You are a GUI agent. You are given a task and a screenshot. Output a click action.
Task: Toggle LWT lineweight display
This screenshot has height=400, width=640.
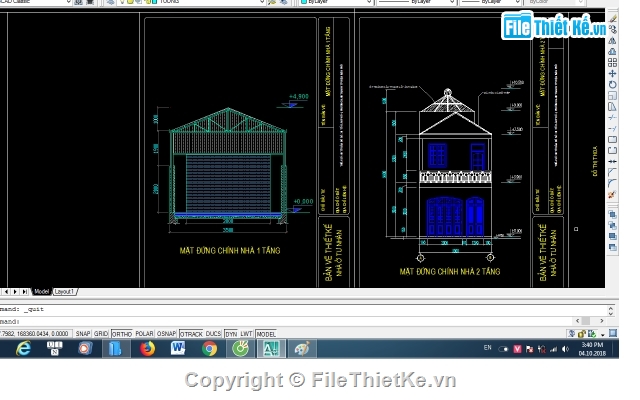pos(247,334)
